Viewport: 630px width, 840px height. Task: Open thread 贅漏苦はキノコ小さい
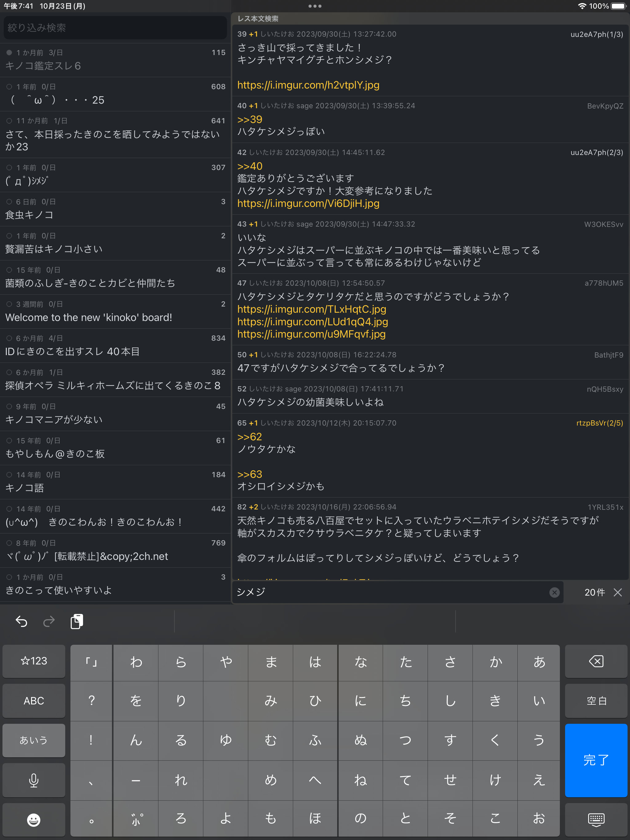click(115, 244)
